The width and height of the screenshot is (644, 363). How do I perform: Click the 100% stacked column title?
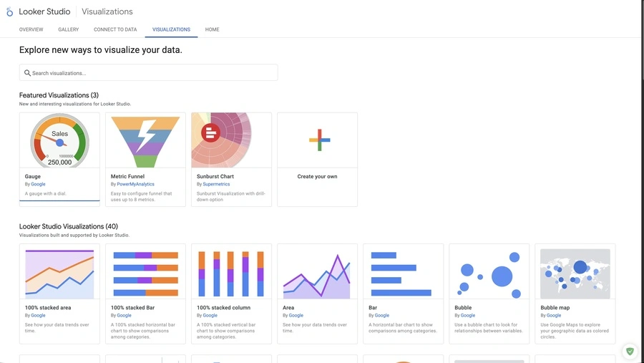[223, 307]
